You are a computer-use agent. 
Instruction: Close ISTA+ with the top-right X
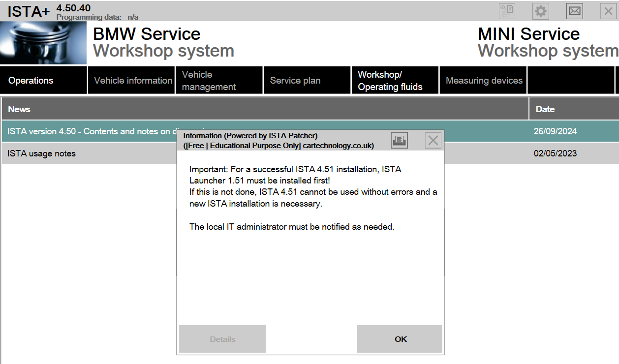(609, 11)
